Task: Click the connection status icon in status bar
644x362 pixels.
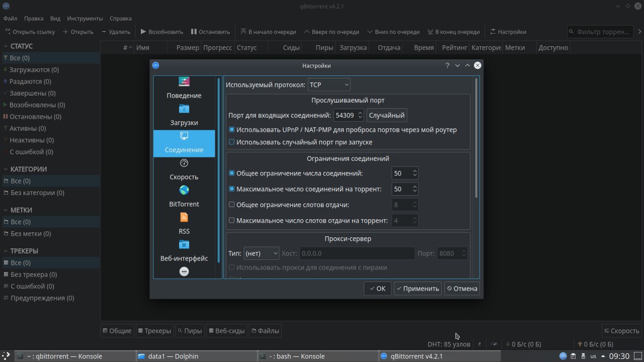Action: coord(479,344)
